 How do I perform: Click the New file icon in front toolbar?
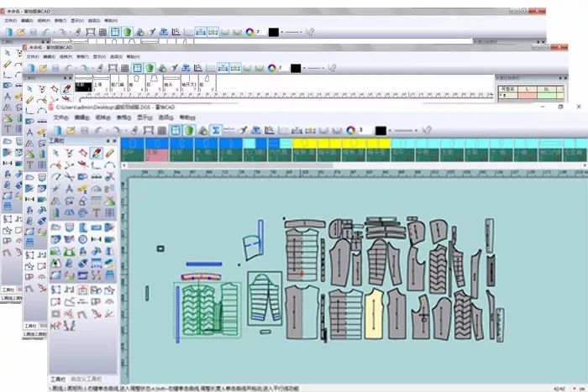58,130
